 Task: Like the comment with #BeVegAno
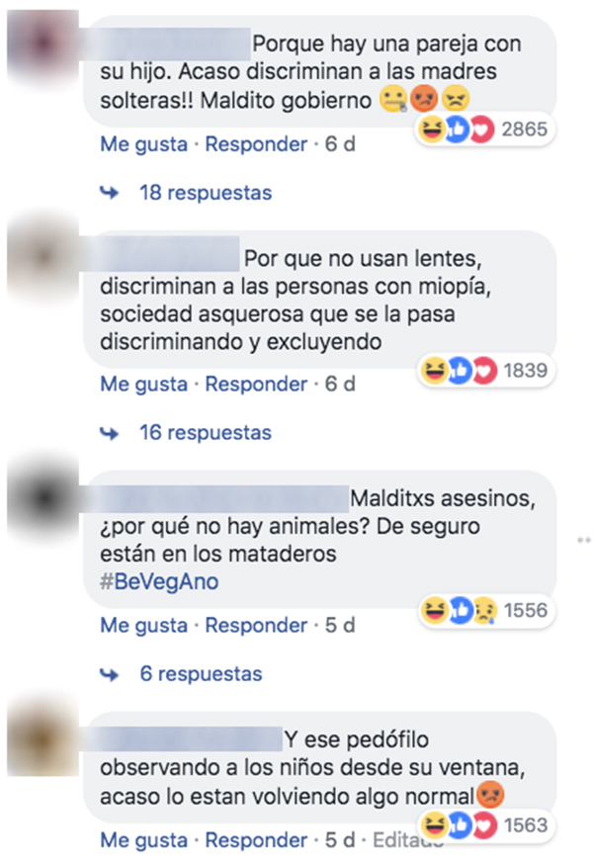tap(144, 626)
